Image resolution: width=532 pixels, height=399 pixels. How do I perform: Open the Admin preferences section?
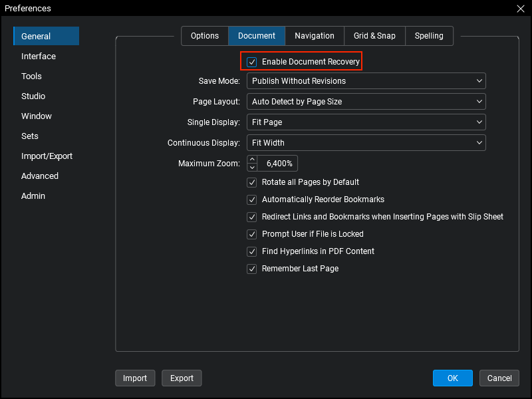pyautogui.click(x=33, y=196)
